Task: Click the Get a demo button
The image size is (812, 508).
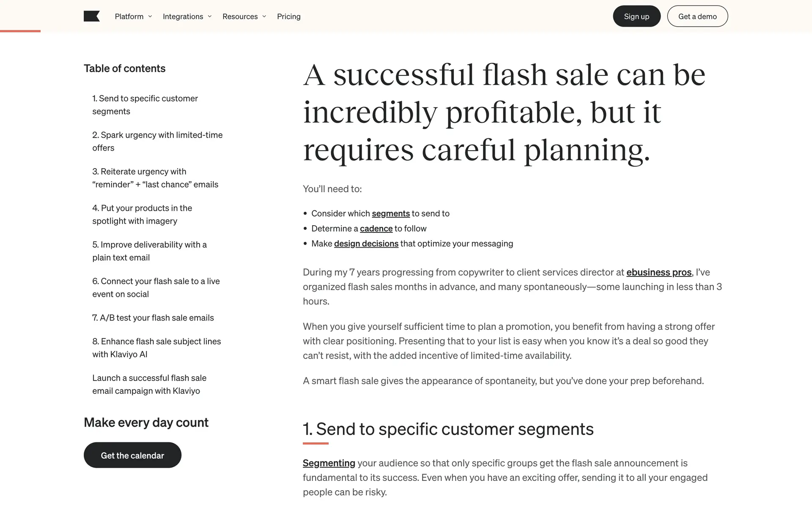Action: (697, 17)
